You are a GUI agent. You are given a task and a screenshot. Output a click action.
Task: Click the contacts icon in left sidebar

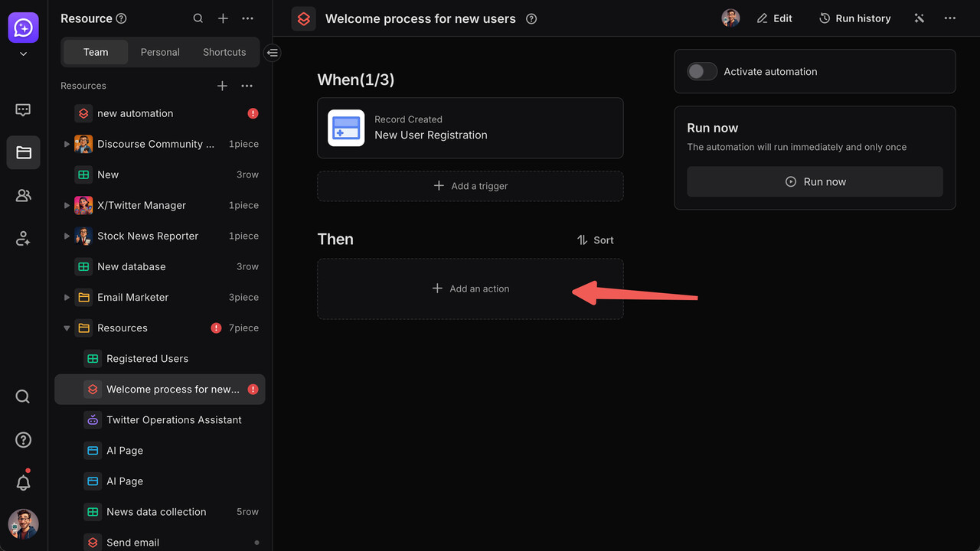pyautogui.click(x=23, y=196)
